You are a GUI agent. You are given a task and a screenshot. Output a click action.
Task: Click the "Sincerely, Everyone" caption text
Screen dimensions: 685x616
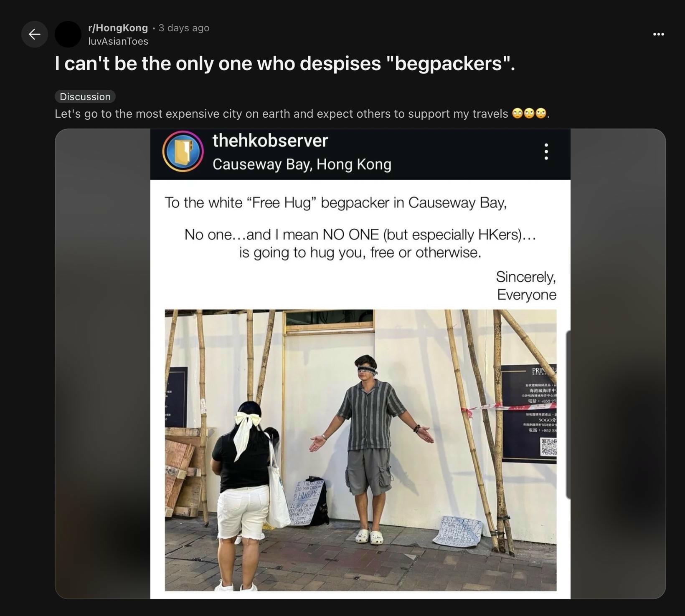(526, 285)
